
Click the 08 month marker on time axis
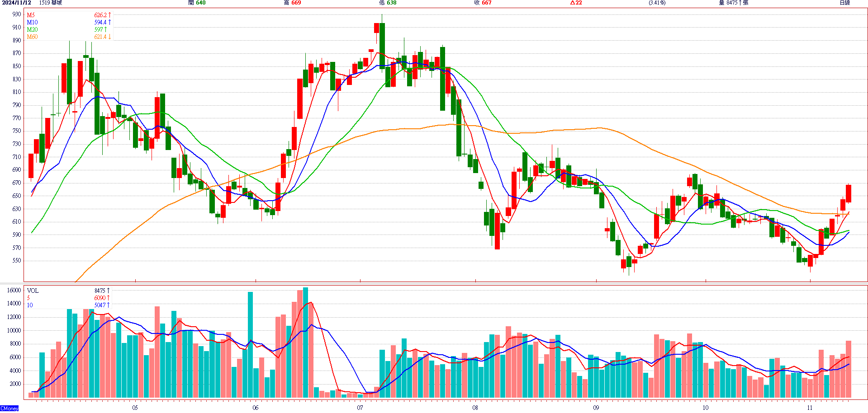475,408
